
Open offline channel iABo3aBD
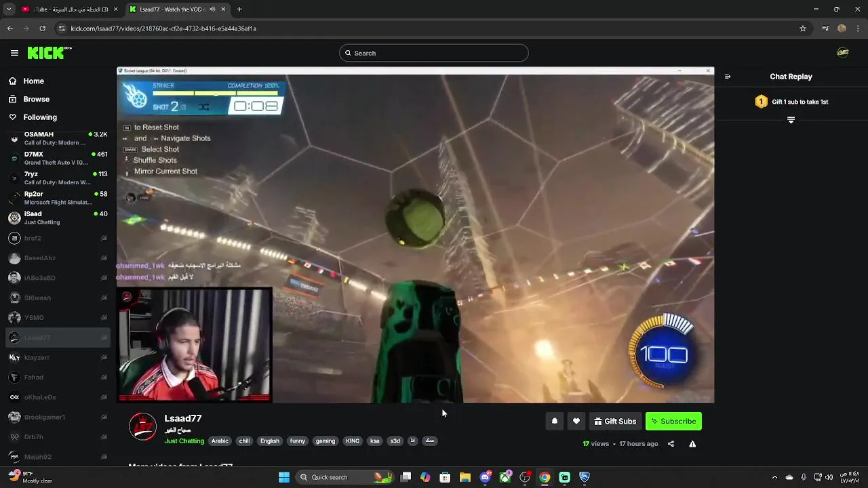[x=58, y=278]
